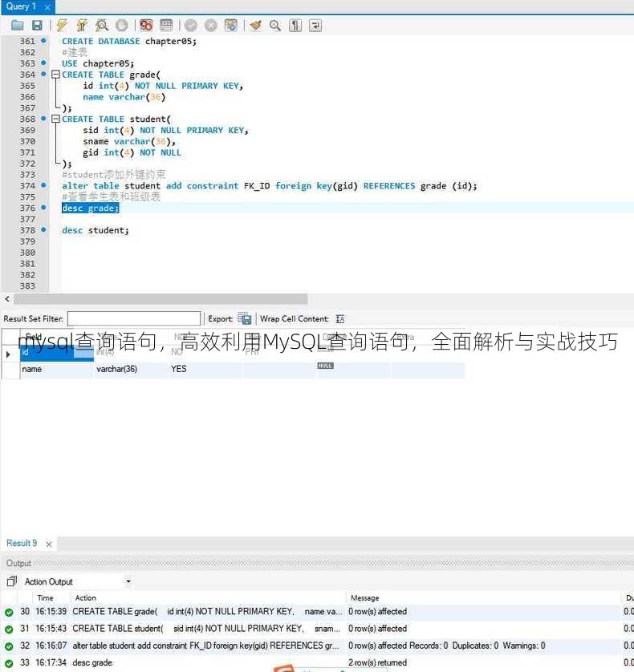Click line number 383 in the gutter
The height and width of the screenshot is (672, 634).
(x=27, y=285)
